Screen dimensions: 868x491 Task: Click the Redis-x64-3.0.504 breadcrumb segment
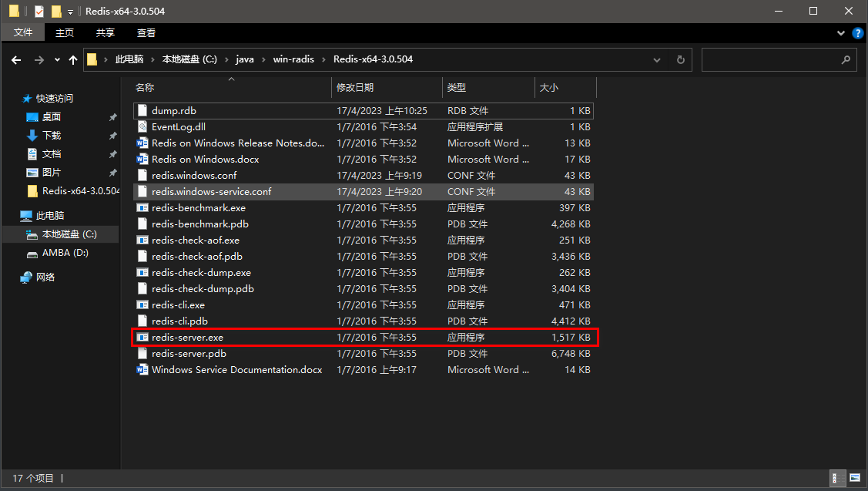[373, 59]
